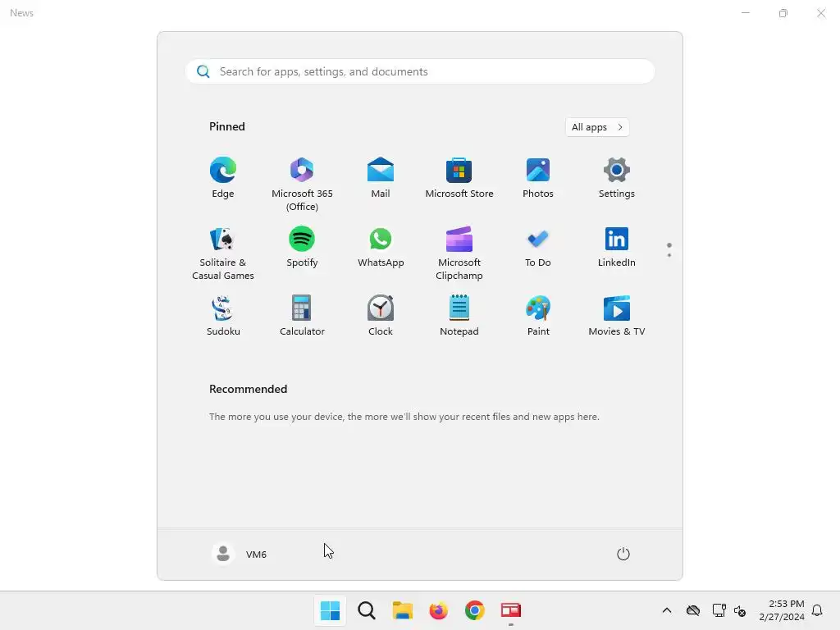Switch to the News app on taskbar
Viewport: 840px width, 630px height.
pos(510,610)
